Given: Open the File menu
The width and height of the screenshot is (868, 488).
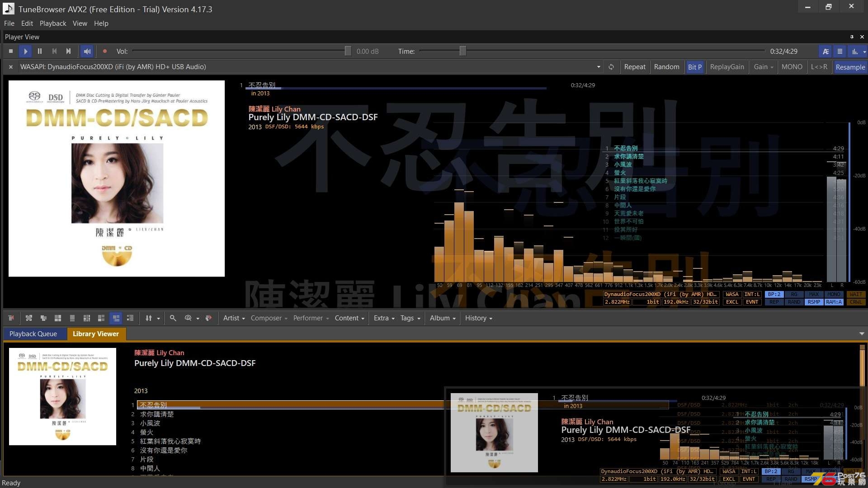Looking at the screenshot, I should 9,23.
